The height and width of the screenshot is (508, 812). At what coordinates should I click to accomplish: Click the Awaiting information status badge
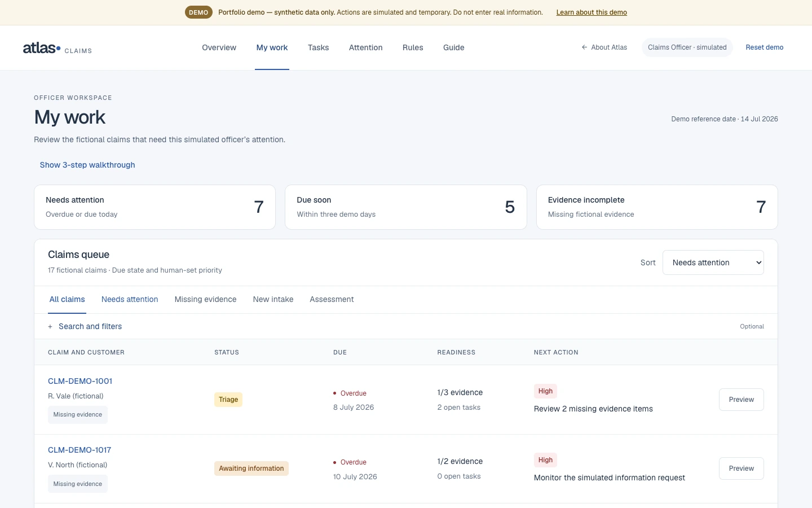point(251,468)
